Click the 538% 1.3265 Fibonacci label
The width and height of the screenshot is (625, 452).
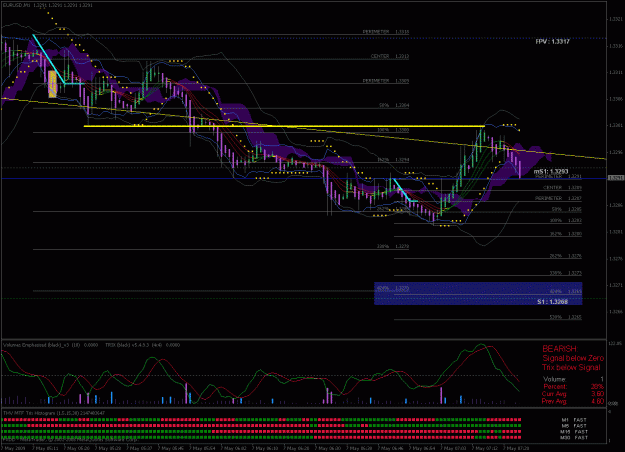tap(566, 317)
